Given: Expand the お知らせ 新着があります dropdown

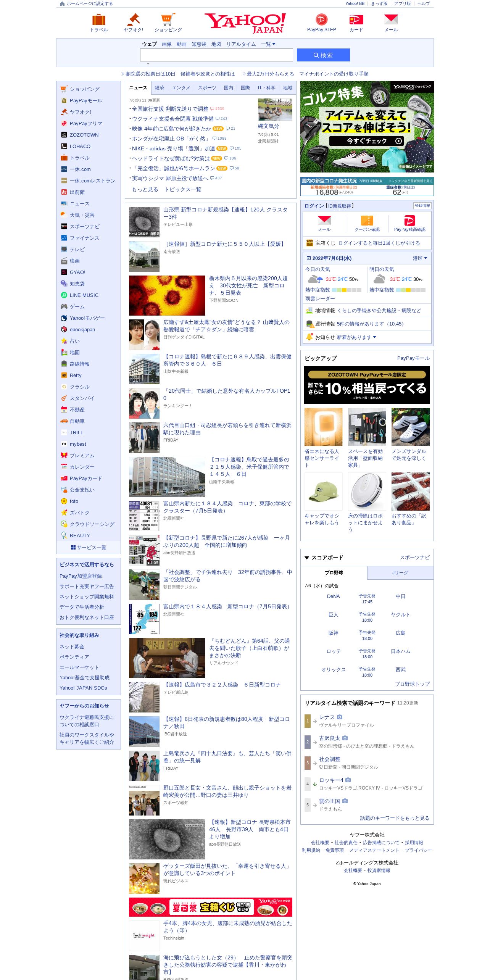Looking at the screenshot, I should click(356, 337).
